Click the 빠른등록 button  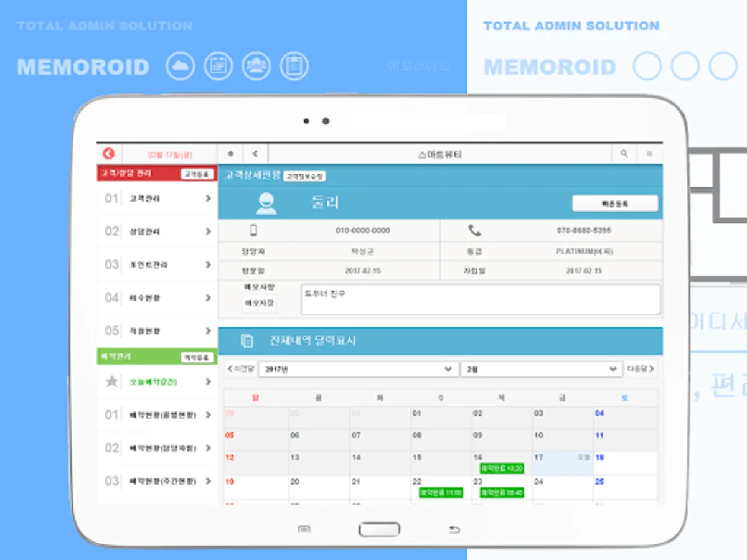[615, 203]
